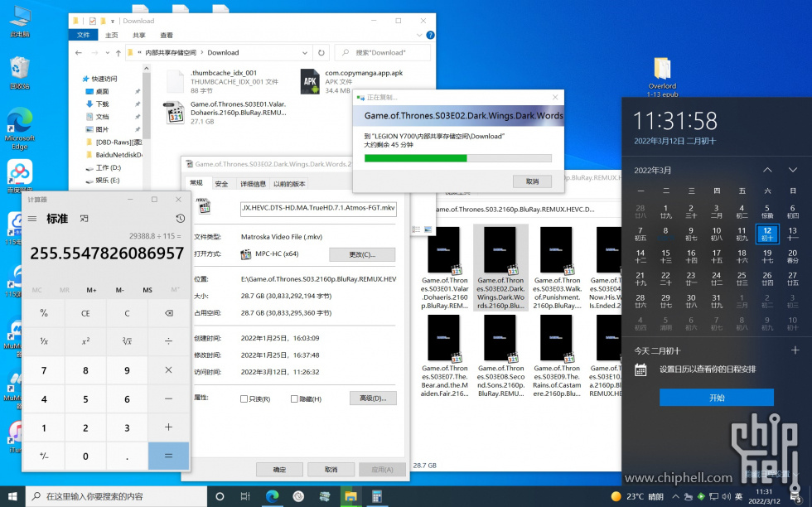The image size is (812, 507).
Task: Select 娱乐 (E:) drive in tree
Action: (x=107, y=181)
